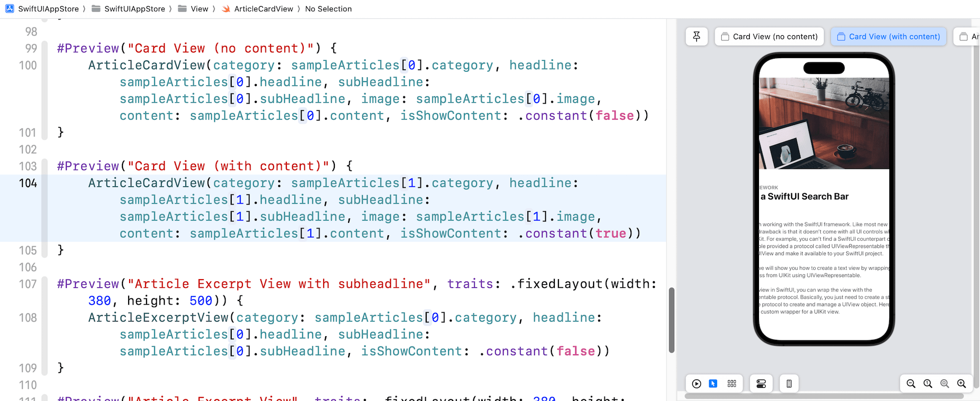Pin the preview with the pin icon
This screenshot has height=401, width=980.
tap(696, 37)
